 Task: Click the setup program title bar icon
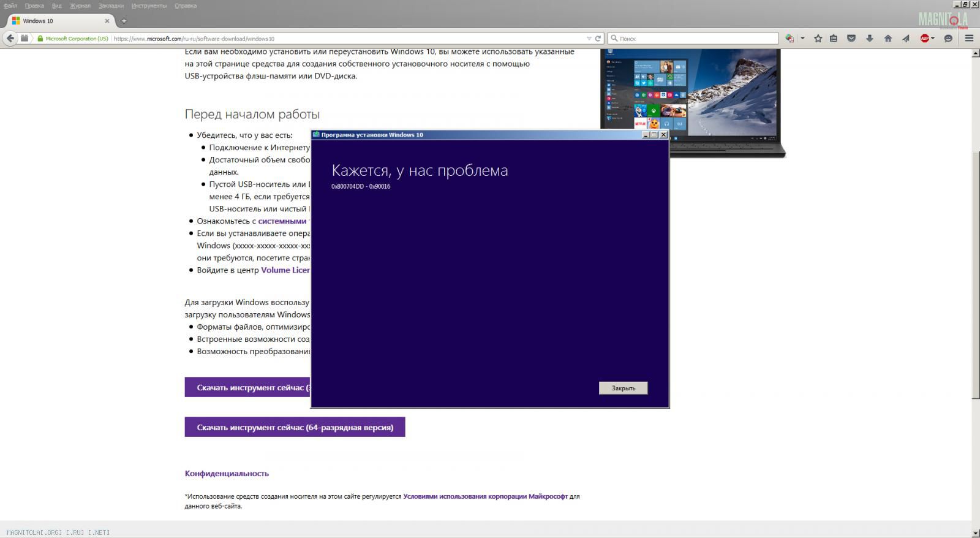point(316,135)
